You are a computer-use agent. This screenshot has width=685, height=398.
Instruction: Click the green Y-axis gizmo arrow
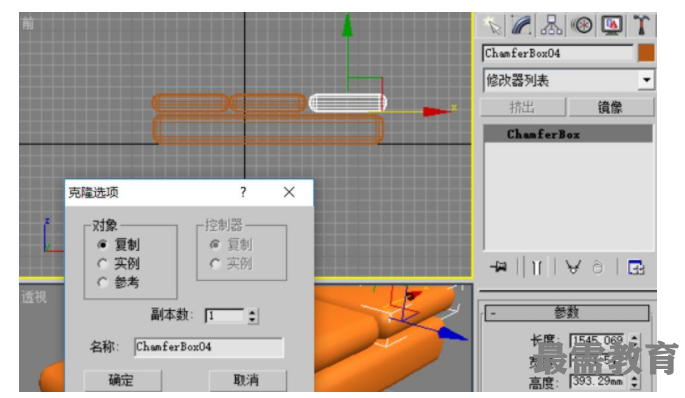347,25
